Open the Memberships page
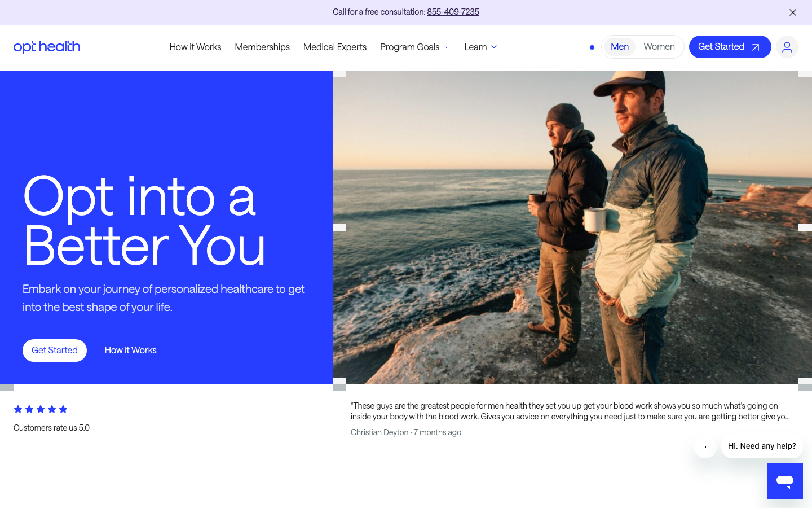This screenshot has width=812, height=508. point(262,47)
